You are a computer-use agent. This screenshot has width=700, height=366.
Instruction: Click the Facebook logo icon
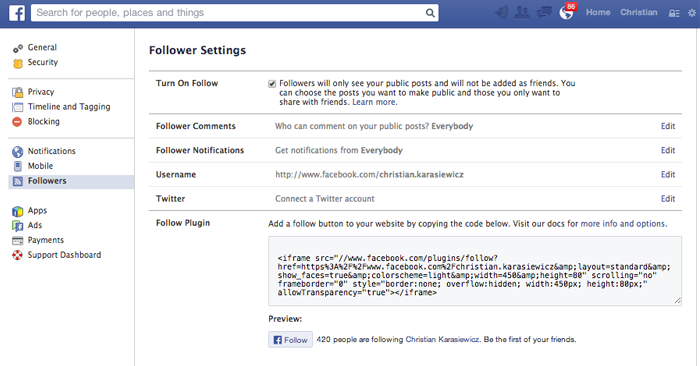tap(17, 13)
